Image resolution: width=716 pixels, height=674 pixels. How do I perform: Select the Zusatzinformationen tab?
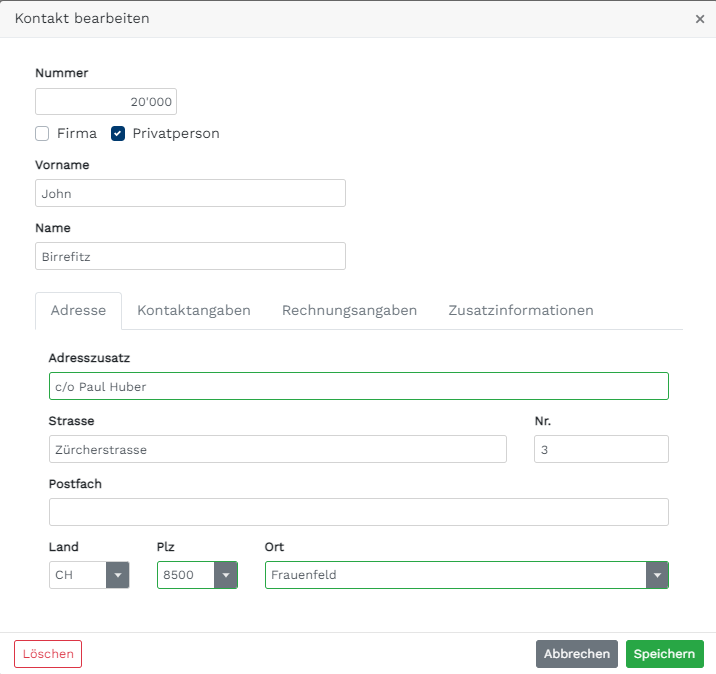point(521,311)
